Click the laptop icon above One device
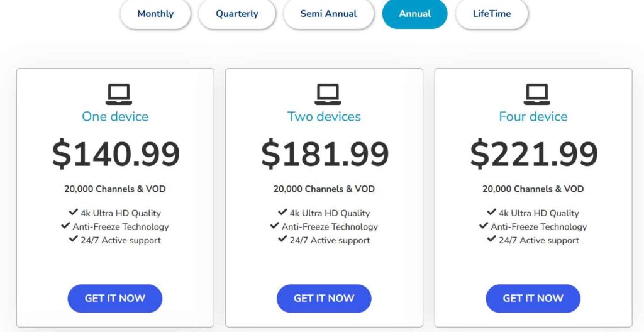The height and width of the screenshot is (332, 644). [118, 94]
